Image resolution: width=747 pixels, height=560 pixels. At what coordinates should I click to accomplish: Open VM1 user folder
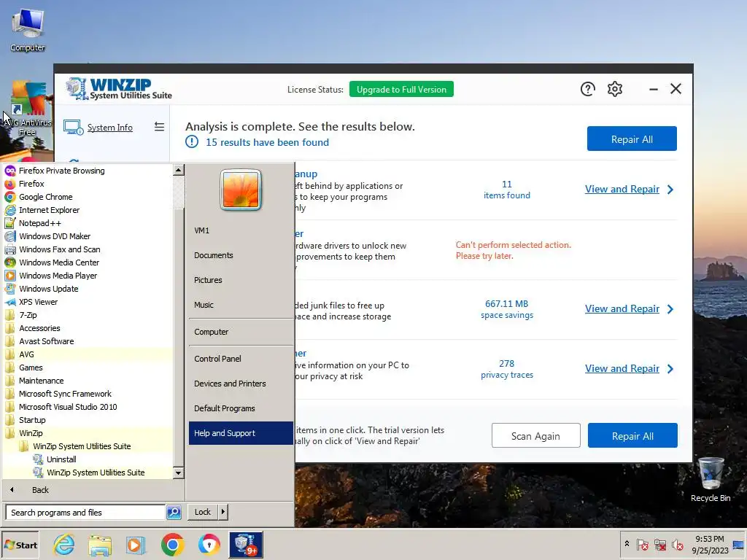(241, 230)
